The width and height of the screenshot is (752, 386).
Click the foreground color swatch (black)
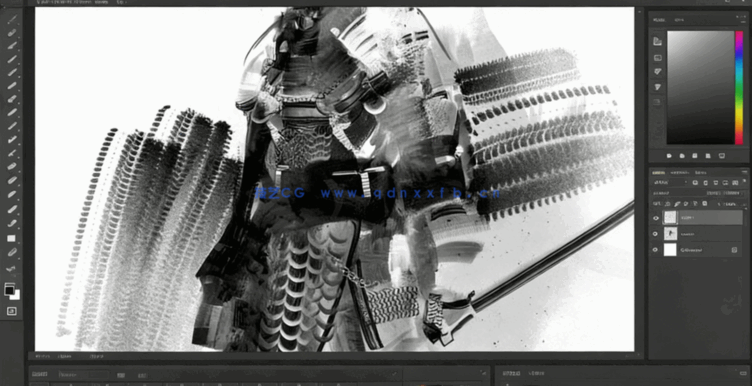pos(9,290)
